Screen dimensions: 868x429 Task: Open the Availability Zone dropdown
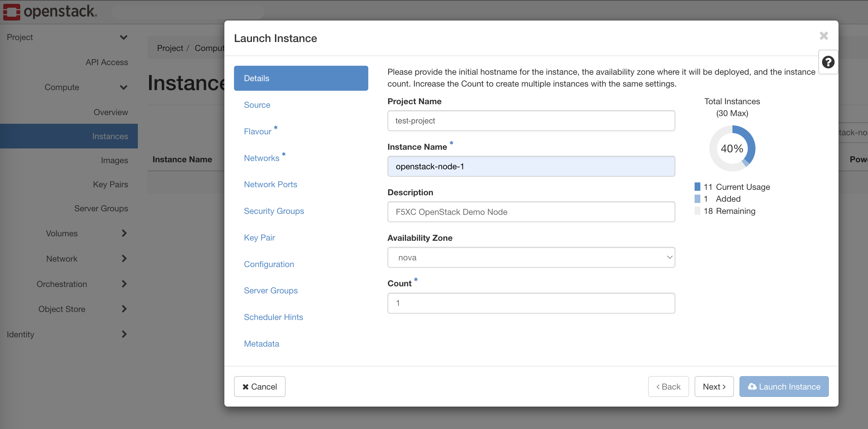[x=531, y=257]
